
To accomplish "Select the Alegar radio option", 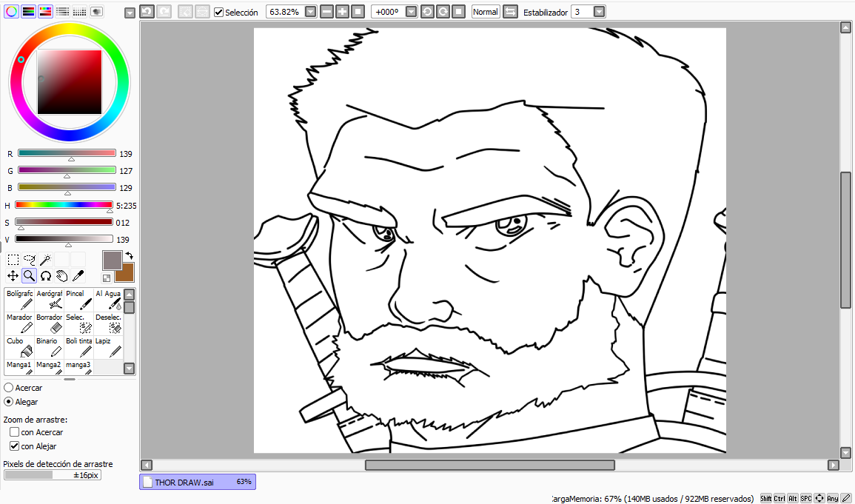I will point(9,402).
